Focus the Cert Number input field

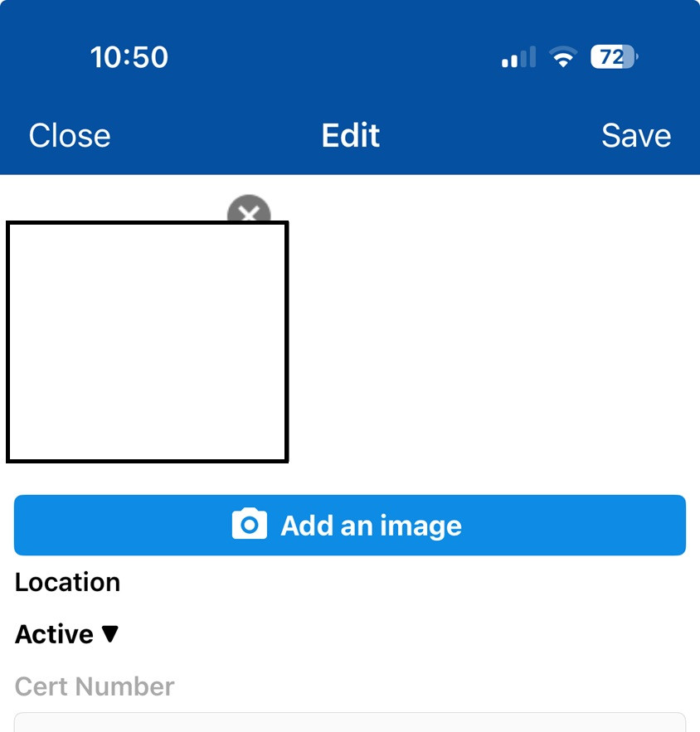point(350,722)
